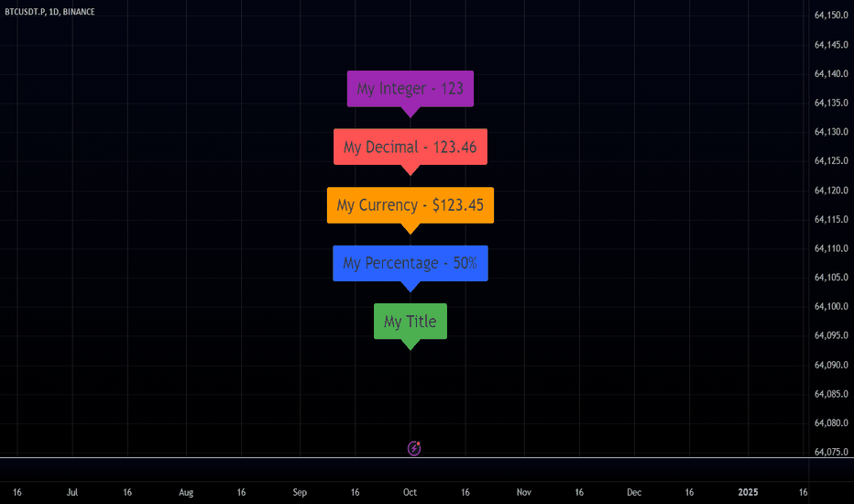Click the Sep label on time axis
This screenshot has width=854, height=504.
[300, 493]
